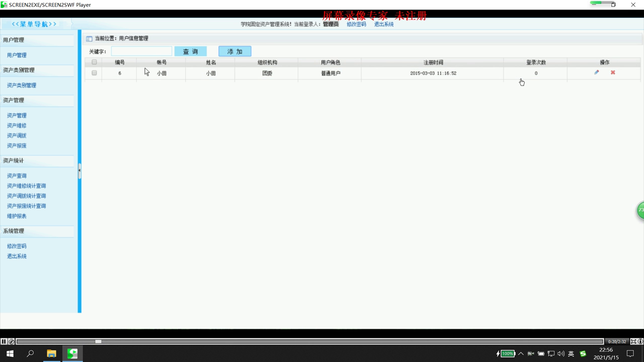Click the 注册时间 column header
Screen dimensions: 644x362
pyautogui.click(x=433, y=62)
